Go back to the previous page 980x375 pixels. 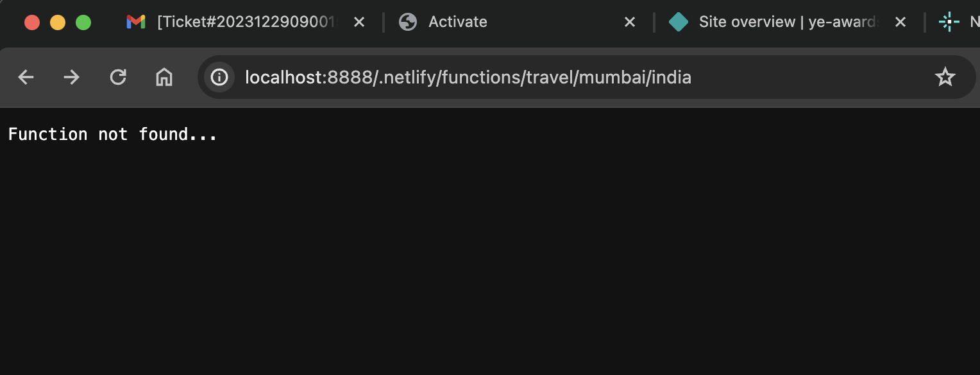26,78
